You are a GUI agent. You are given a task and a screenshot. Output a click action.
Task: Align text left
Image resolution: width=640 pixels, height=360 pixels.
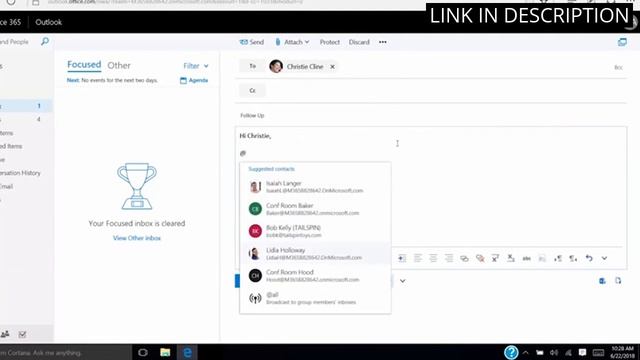point(418,258)
